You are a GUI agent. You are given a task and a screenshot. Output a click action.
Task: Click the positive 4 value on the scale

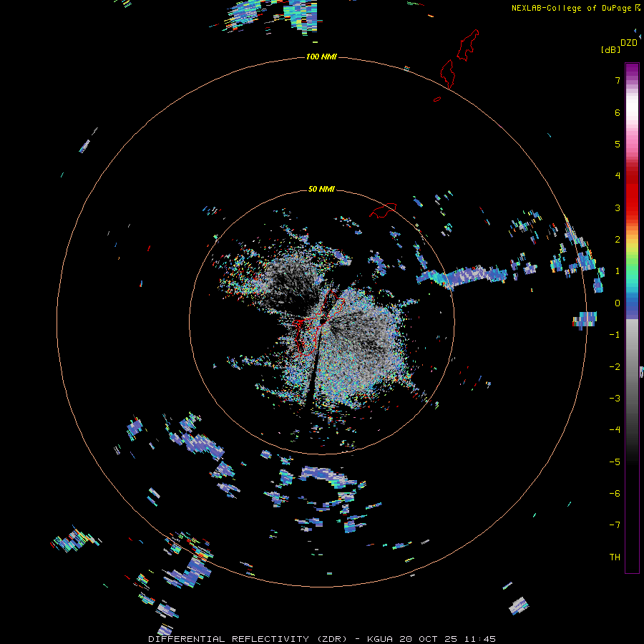coord(617,176)
